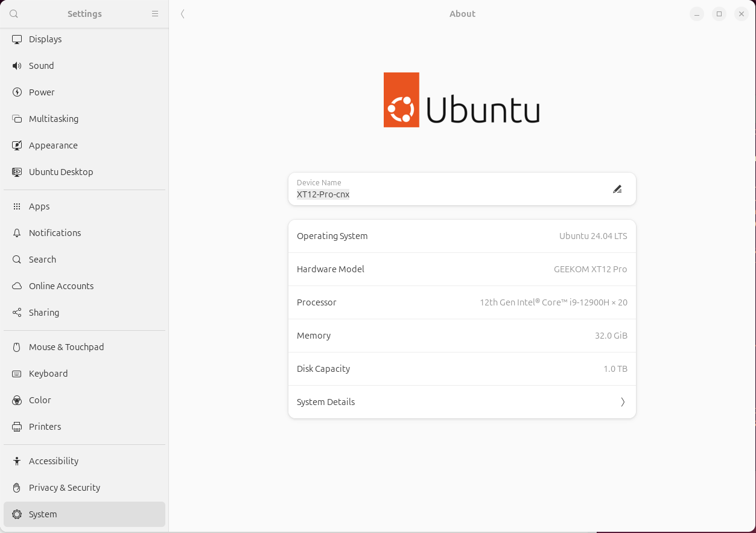Click the 'GEEKOM XT12 Pro' hardware value
This screenshot has height=533, width=756.
pos(591,269)
